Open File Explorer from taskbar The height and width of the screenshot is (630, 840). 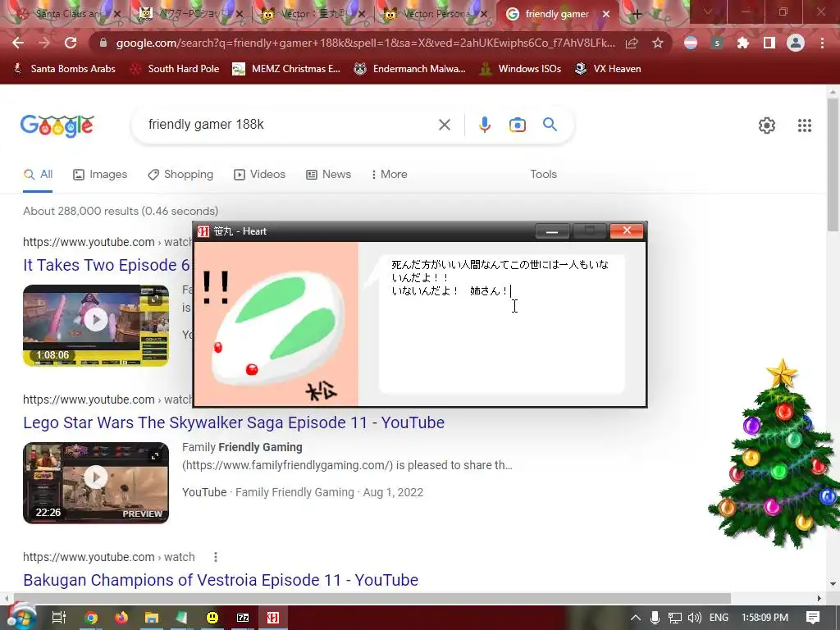(x=152, y=618)
